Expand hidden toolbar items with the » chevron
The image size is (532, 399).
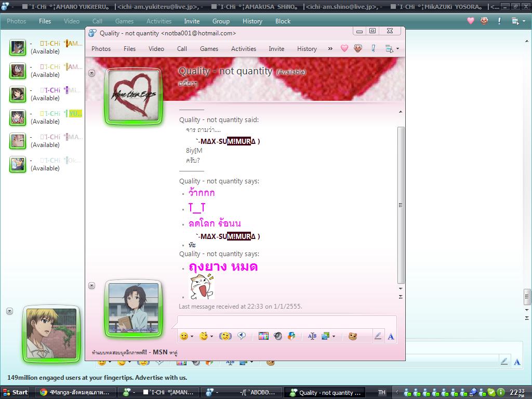[x=330, y=48]
